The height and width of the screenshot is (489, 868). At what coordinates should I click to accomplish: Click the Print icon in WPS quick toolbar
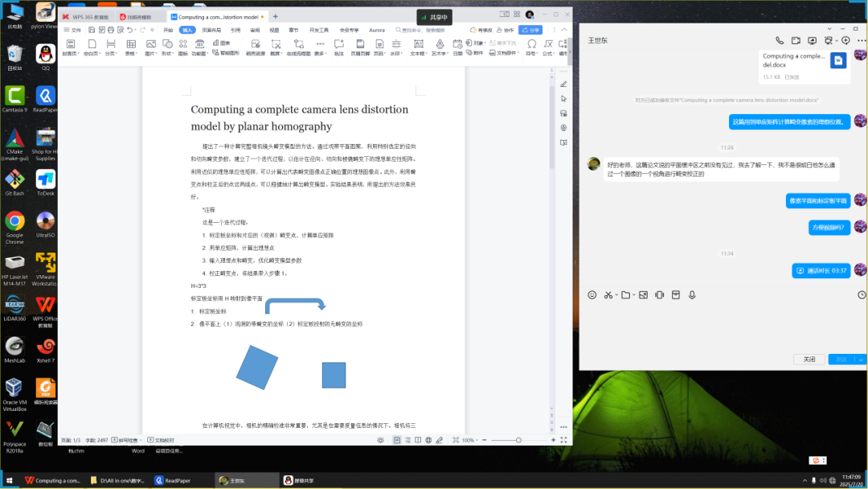click(111, 30)
